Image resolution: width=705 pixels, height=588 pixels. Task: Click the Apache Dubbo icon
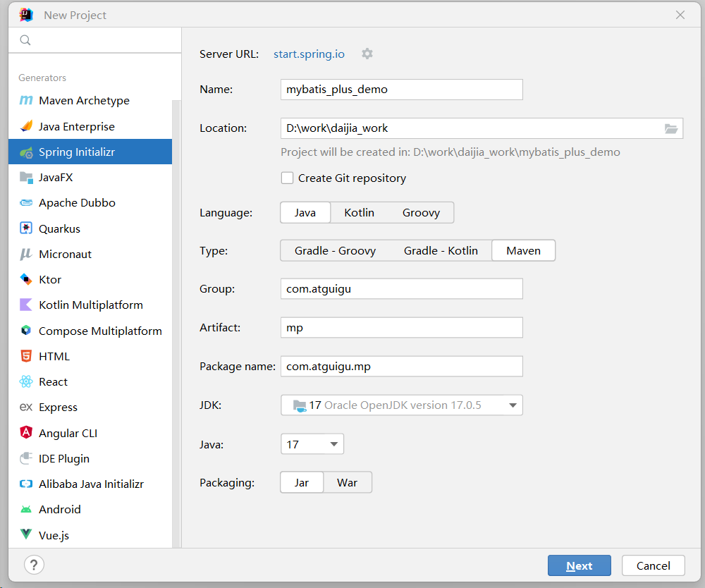[26, 203]
